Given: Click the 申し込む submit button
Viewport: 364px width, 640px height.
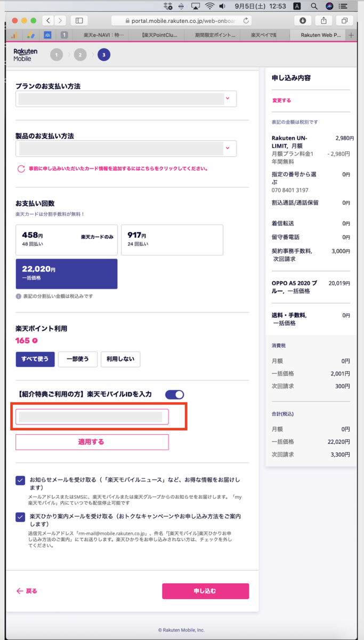Looking at the screenshot, I should 206,591.
